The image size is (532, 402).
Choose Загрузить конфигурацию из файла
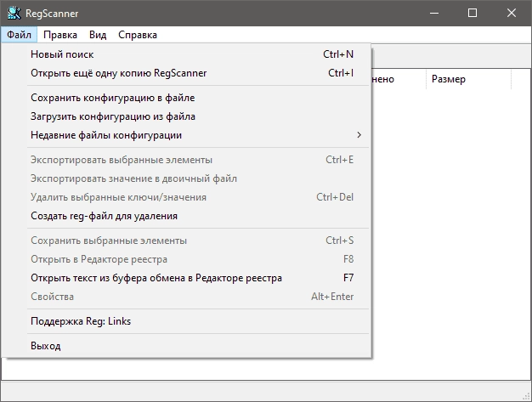tap(185, 116)
